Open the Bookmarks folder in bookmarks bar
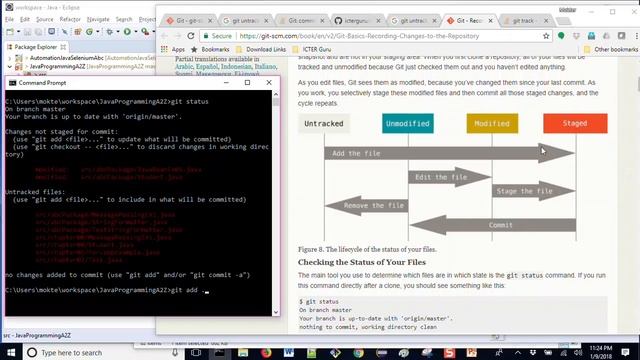This screenshot has width=640, height=360. point(210,49)
